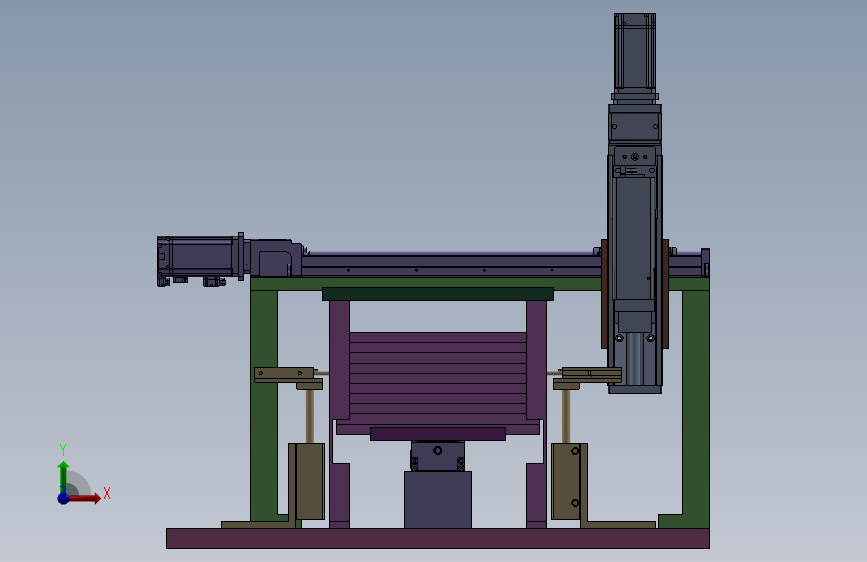867x562 pixels.
Task: Select the gearbox housing next to the horizontal motor
Action: point(275,258)
